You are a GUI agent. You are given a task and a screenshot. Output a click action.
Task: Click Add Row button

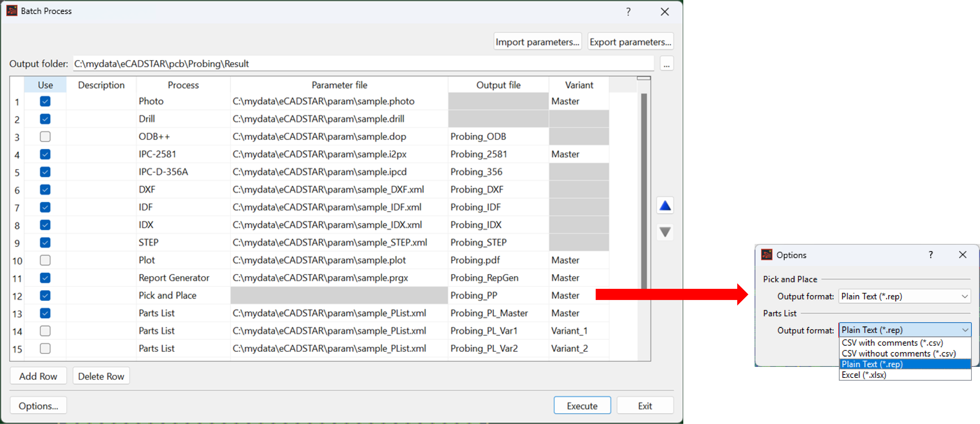[x=38, y=376]
